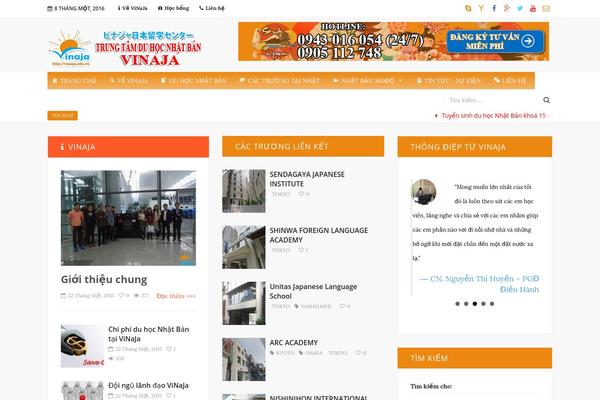
Task: Open Liên hệ top link
Action: [x=212, y=8]
